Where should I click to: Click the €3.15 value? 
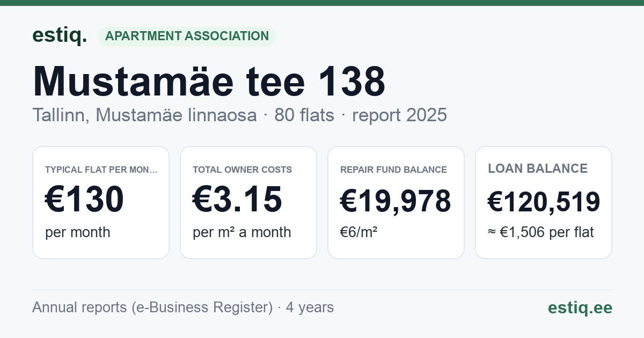pyautogui.click(x=237, y=199)
